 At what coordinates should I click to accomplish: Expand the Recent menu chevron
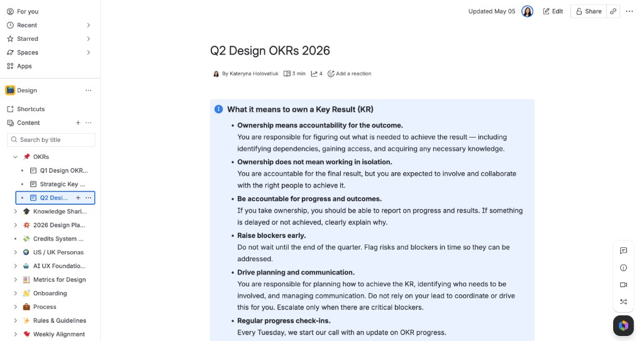tap(88, 25)
